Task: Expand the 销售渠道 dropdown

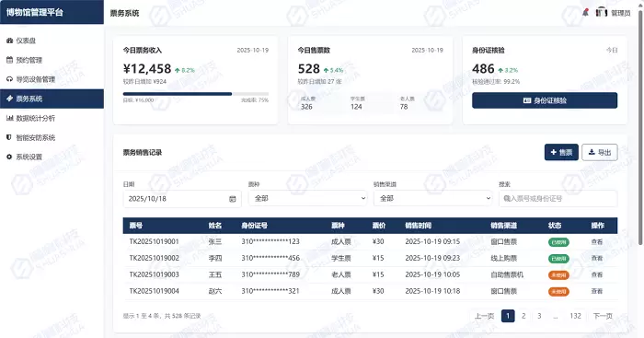Action: (x=433, y=199)
